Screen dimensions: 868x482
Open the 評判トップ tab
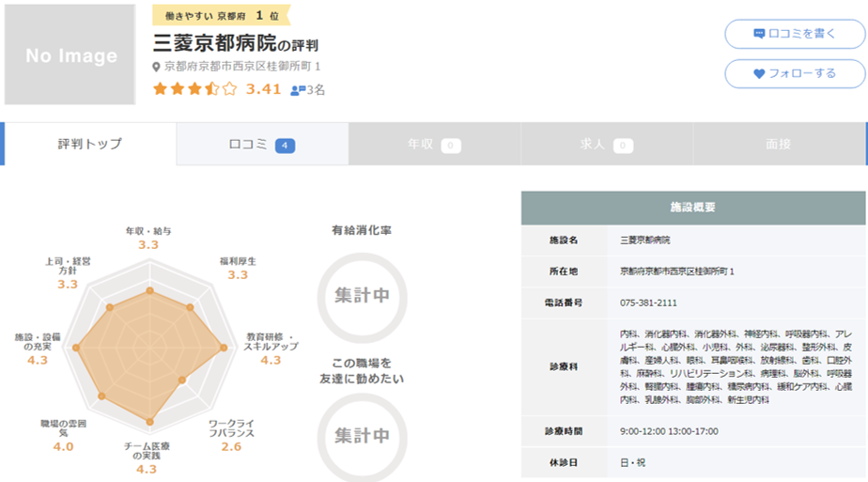89,144
